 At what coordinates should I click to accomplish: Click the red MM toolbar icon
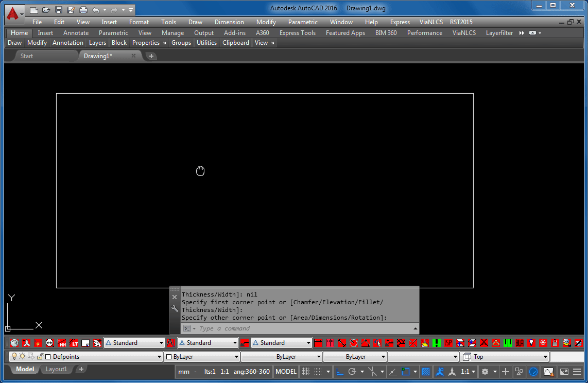click(62, 342)
